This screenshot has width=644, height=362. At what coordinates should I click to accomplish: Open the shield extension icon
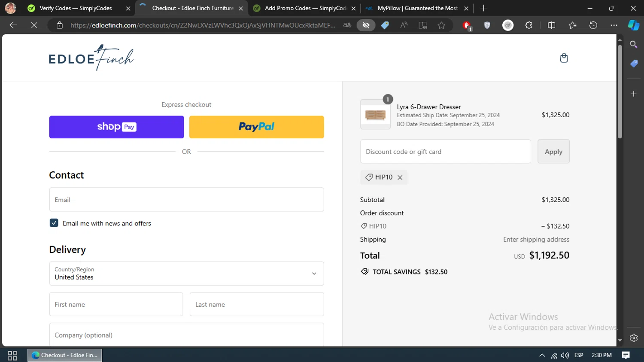[487, 25]
